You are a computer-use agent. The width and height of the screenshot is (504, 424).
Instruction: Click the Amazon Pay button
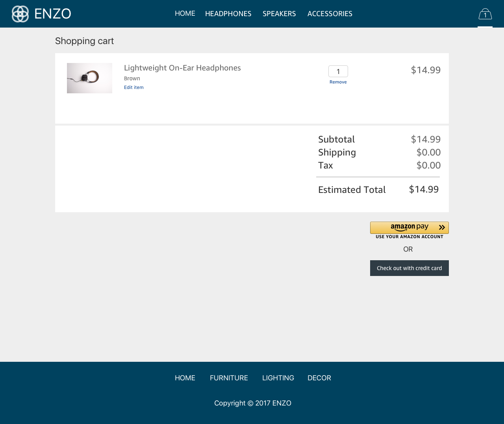(x=409, y=228)
